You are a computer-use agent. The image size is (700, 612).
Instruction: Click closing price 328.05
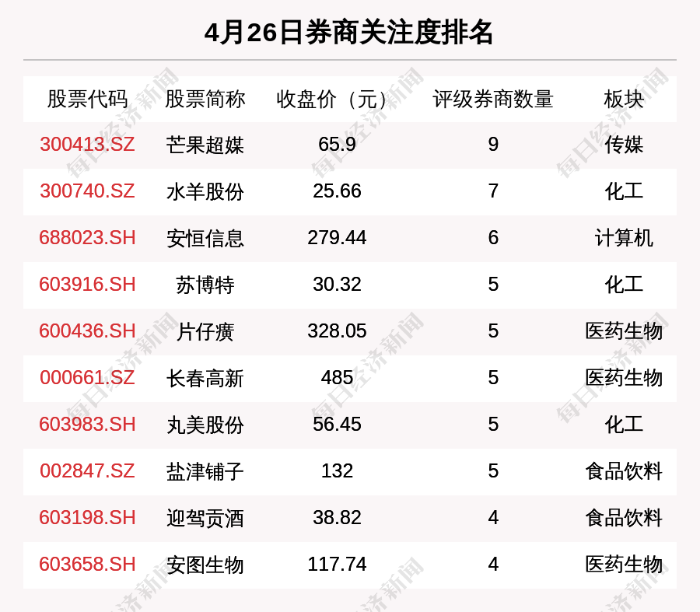tap(337, 331)
